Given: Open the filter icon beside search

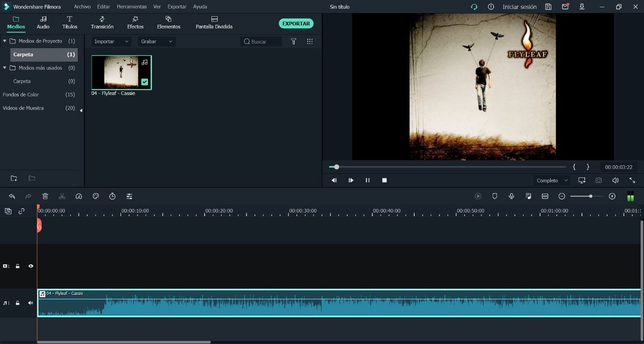Looking at the screenshot, I should pos(294,42).
